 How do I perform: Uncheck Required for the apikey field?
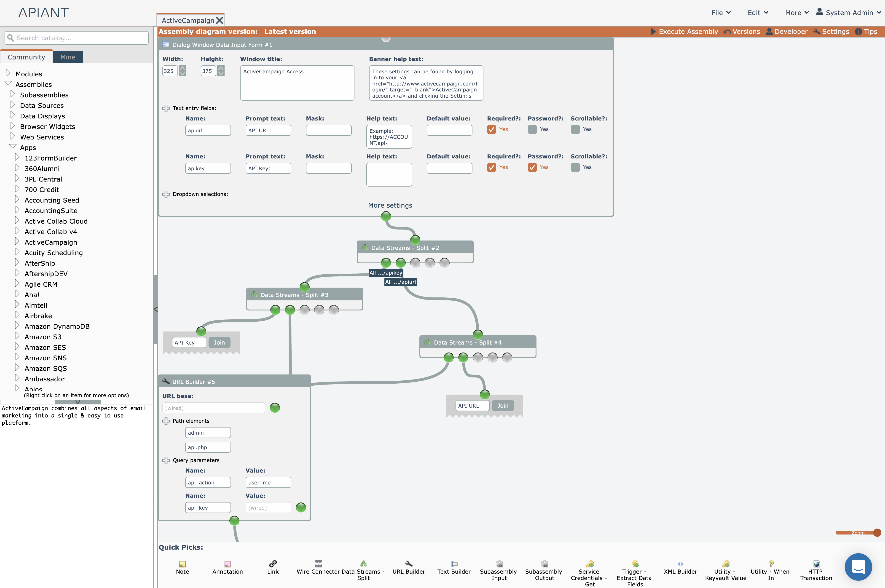point(491,167)
